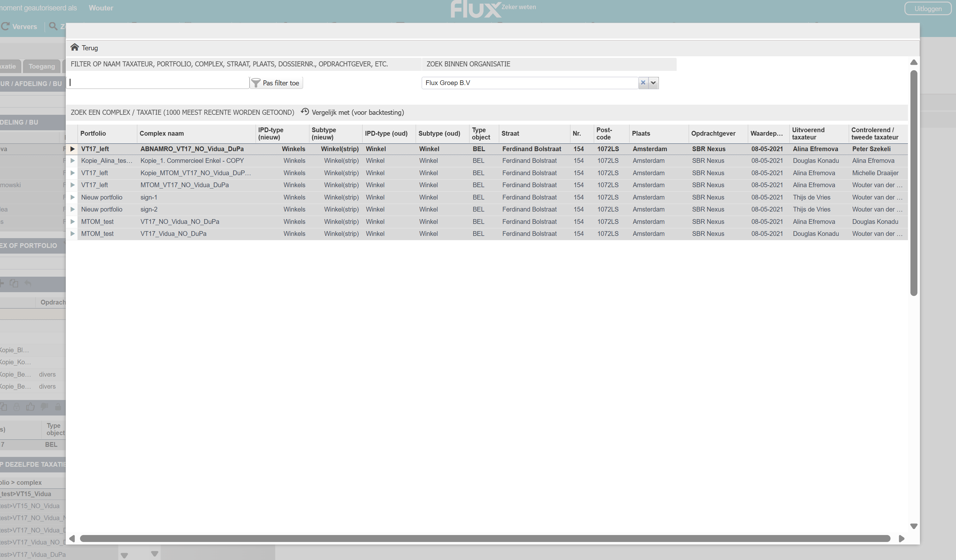Focus the taxateur filter text field
This screenshot has height=560, width=956.
pos(158,83)
